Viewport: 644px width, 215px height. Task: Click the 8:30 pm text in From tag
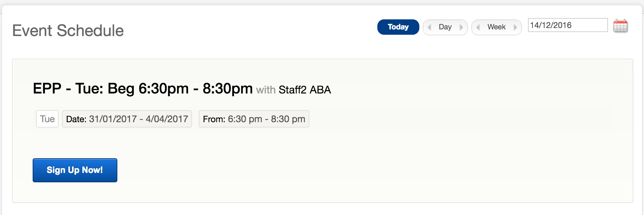(x=288, y=119)
